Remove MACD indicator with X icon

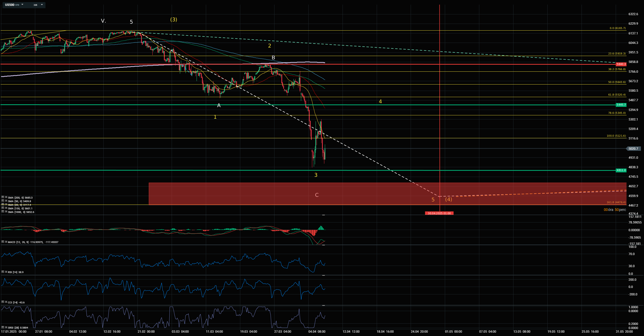(6, 242)
